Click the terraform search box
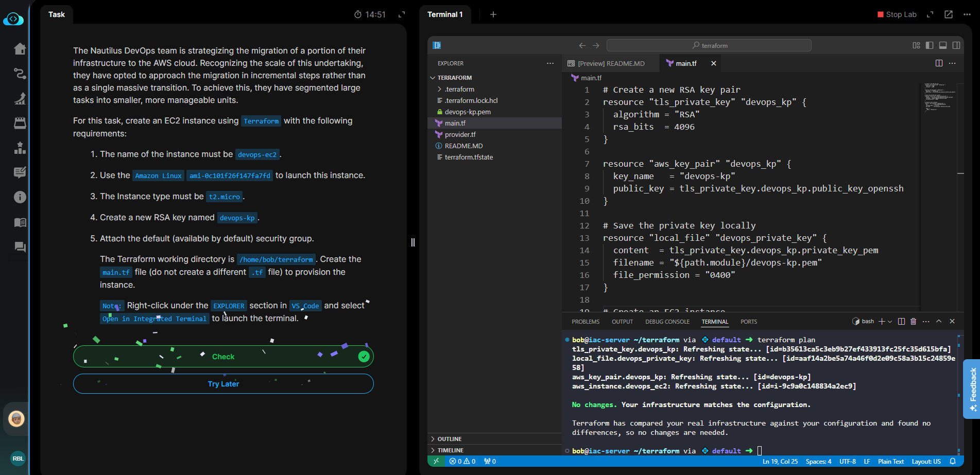Screen dimensions: 980x475 click(x=709, y=45)
